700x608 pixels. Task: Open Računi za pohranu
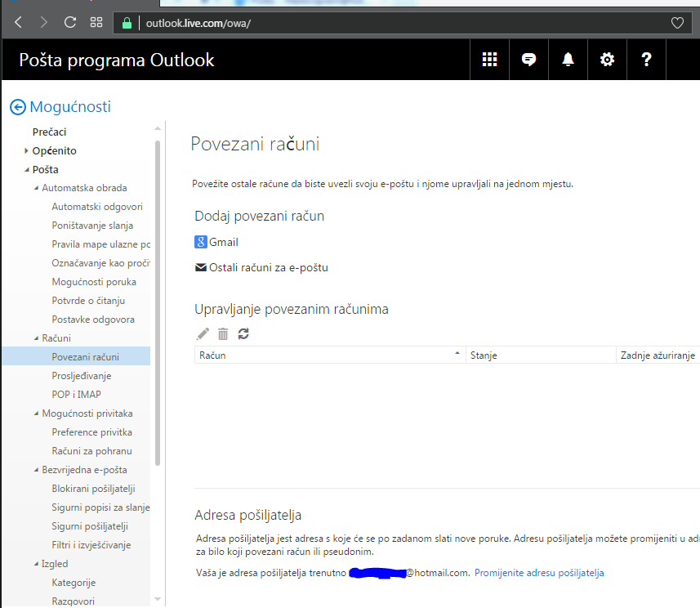(x=91, y=451)
